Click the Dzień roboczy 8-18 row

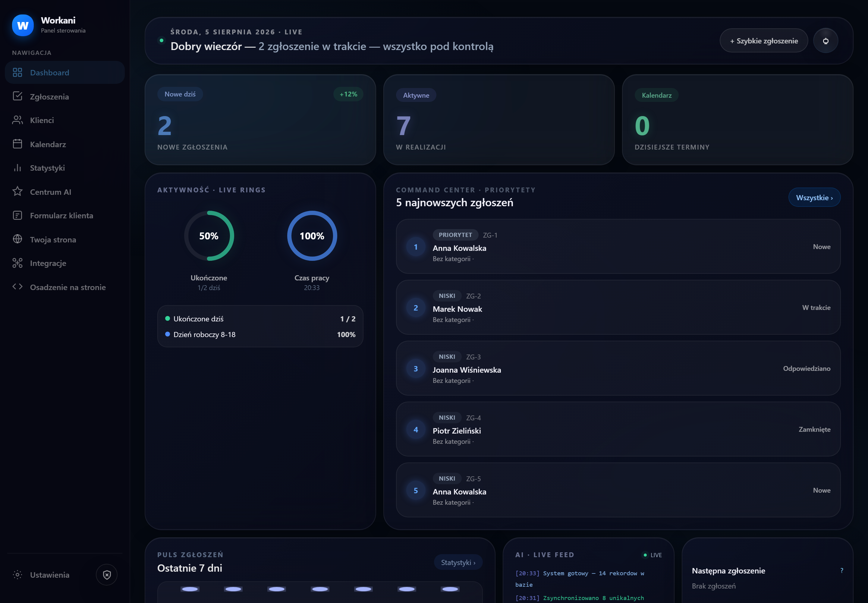coord(260,334)
